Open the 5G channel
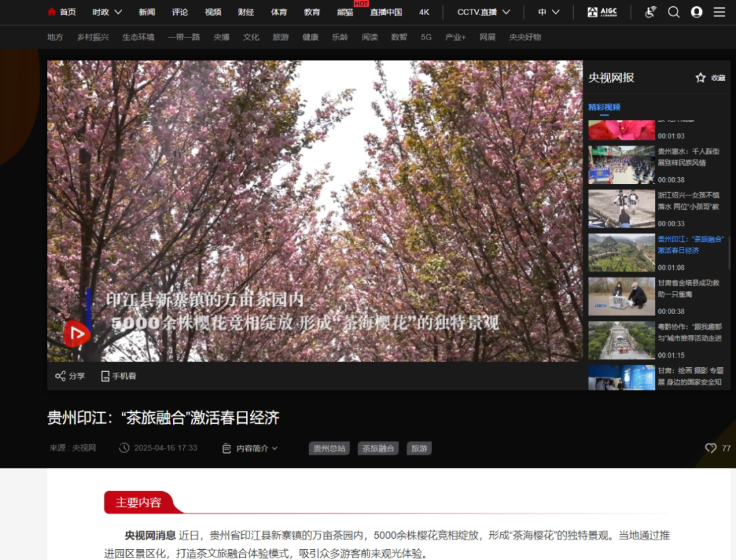Viewport: 736px width, 560px height. tap(426, 37)
